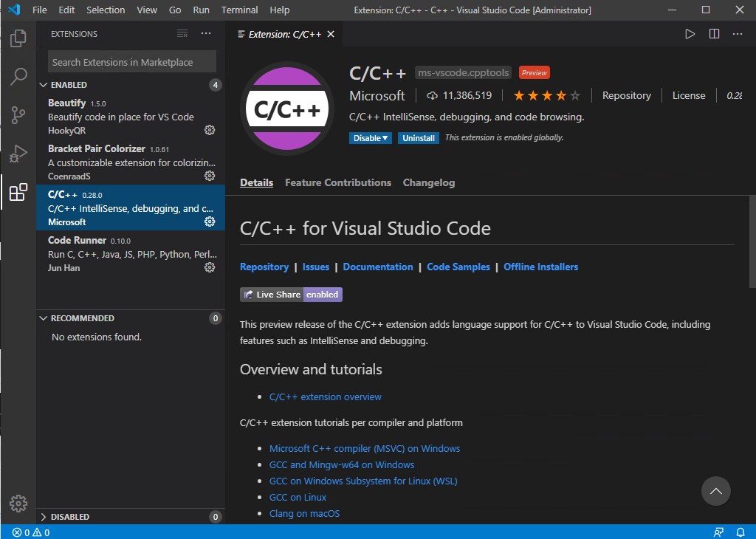The width and height of the screenshot is (756, 539).
Task: Open the Terminal menu
Action: (x=240, y=10)
